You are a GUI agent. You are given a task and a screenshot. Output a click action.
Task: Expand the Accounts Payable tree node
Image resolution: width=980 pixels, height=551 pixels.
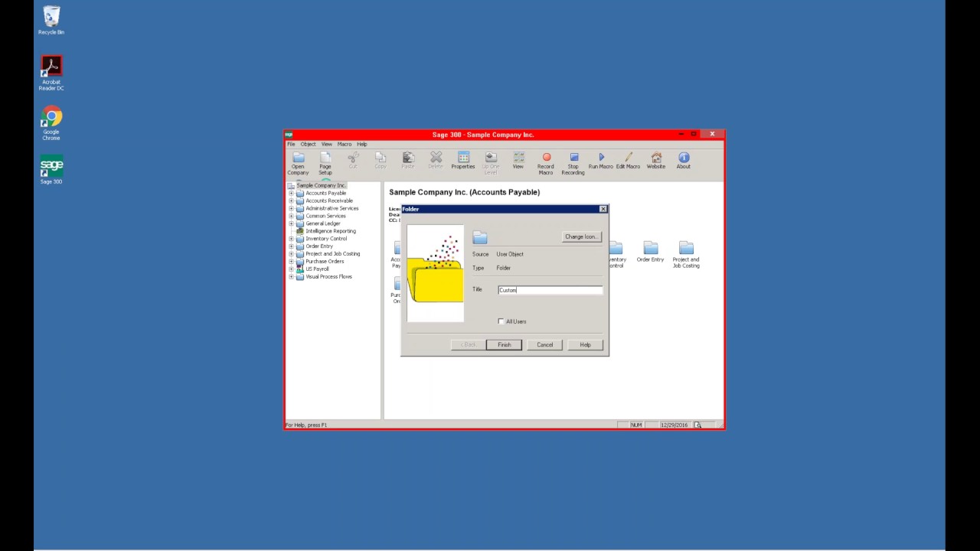coord(292,193)
